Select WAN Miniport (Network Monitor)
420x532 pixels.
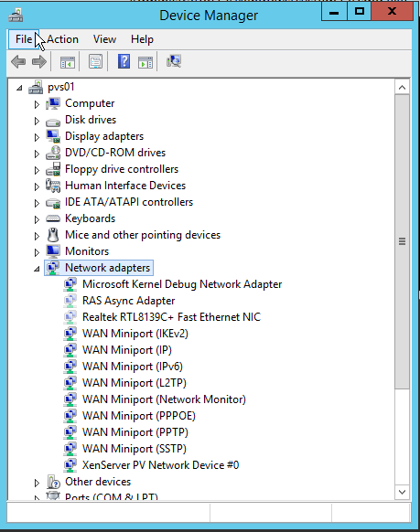(164, 399)
